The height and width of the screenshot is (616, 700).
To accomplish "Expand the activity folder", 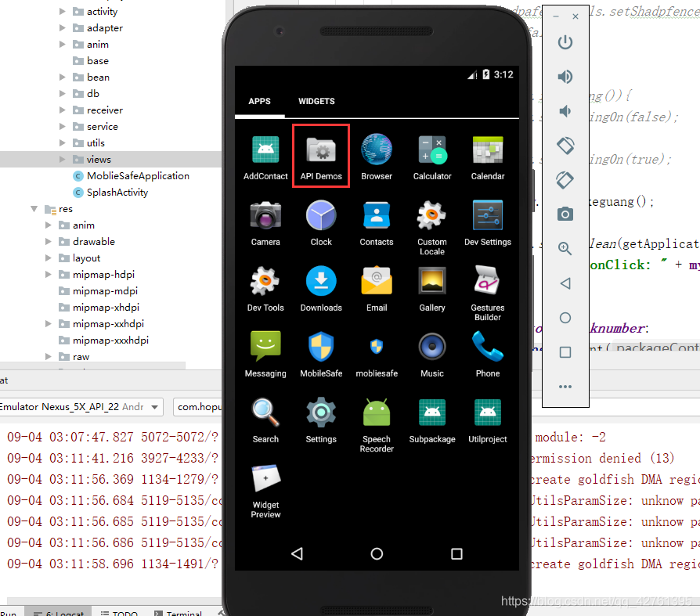I will (63, 12).
